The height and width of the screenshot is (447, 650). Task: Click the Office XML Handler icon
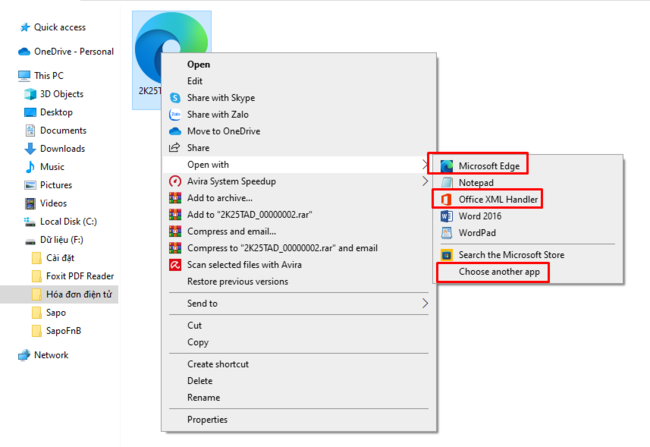pos(446,200)
